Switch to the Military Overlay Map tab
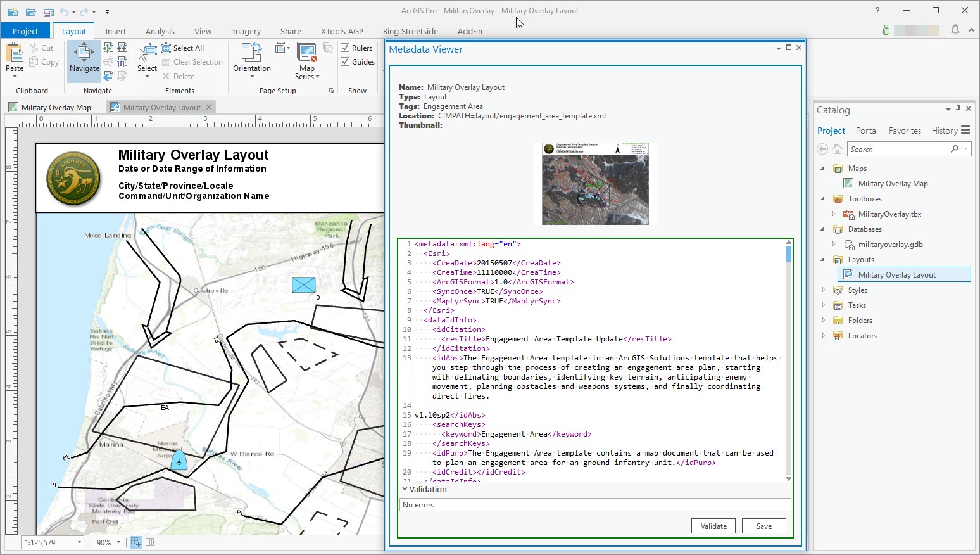 56,106
